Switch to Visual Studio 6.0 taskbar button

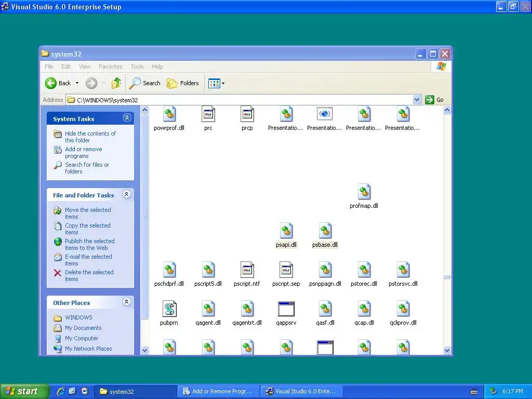(x=302, y=391)
